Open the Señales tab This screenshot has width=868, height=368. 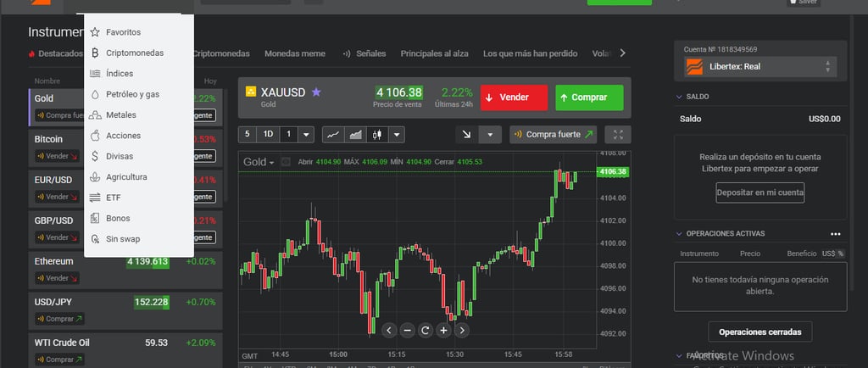pos(364,53)
